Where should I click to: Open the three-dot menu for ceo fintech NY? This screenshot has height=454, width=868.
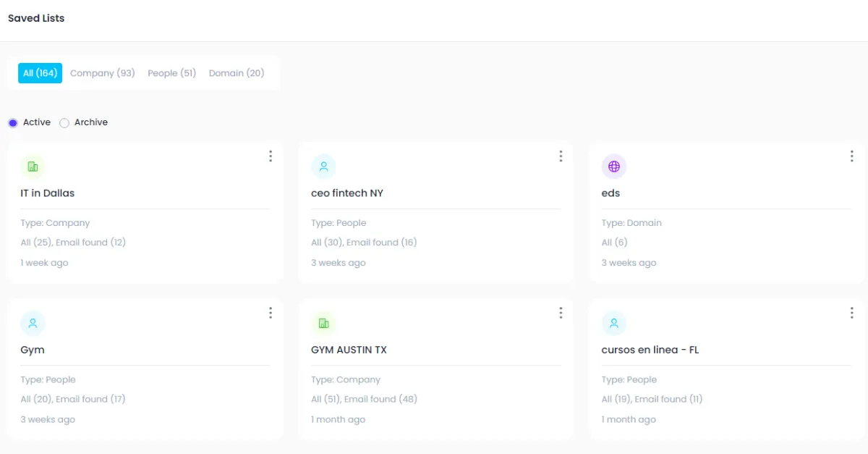[561, 156]
